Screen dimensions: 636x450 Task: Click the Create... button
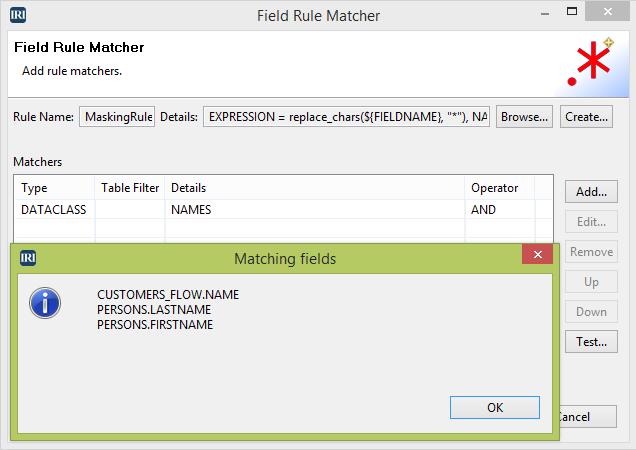tap(586, 117)
